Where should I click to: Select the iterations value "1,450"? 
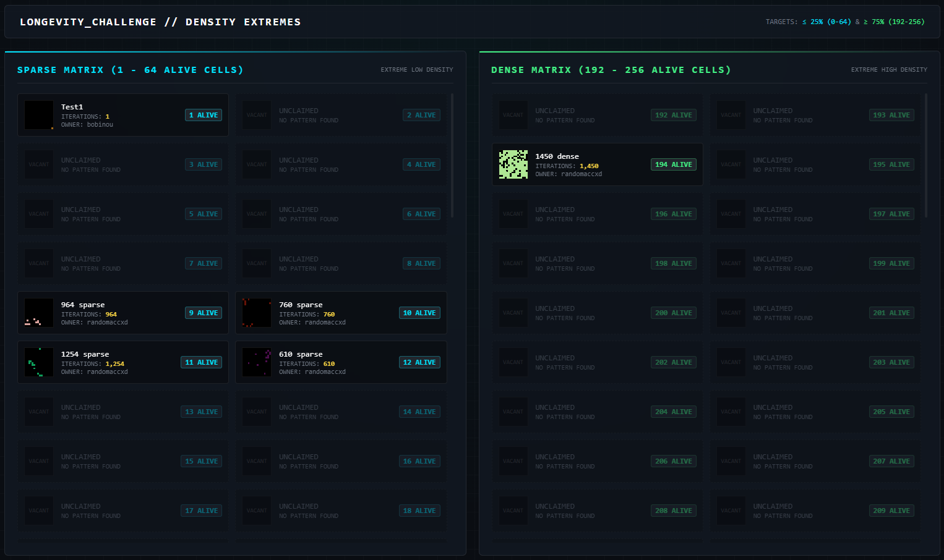(589, 166)
